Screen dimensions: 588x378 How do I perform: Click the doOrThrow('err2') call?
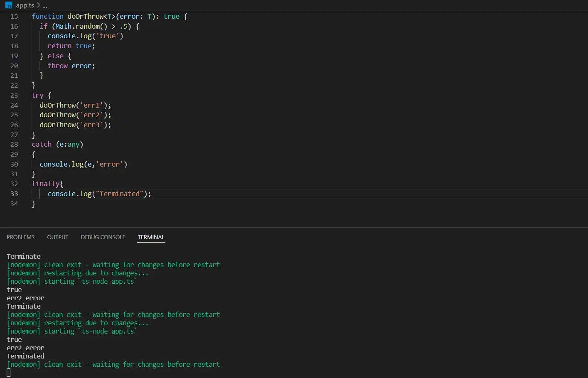pos(75,115)
